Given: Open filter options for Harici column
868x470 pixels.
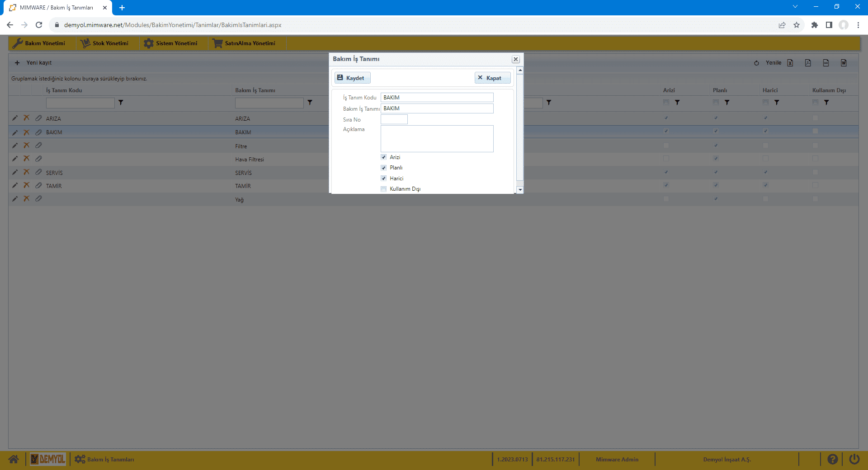Looking at the screenshot, I should [x=777, y=103].
